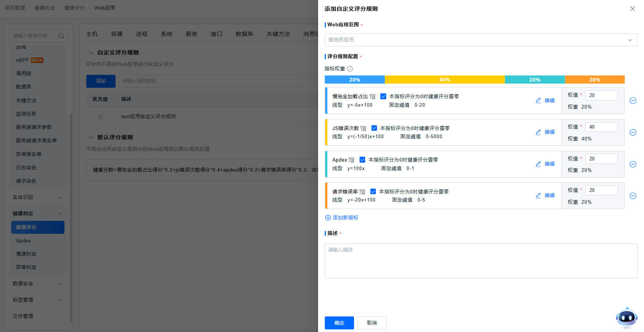
Task: Toggle zero-score checkbox for Apdex metric
Action: click(362, 160)
